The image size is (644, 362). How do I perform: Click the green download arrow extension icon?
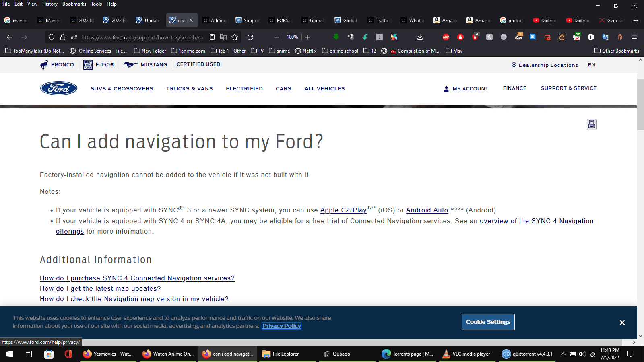[336, 37]
